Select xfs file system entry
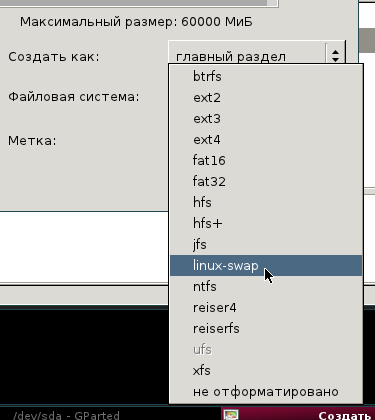The image size is (375, 420). (x=266, y=371)
